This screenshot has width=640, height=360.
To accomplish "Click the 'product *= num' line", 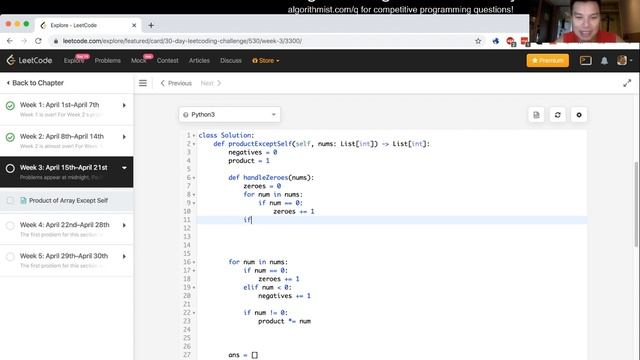I will 284,321.
